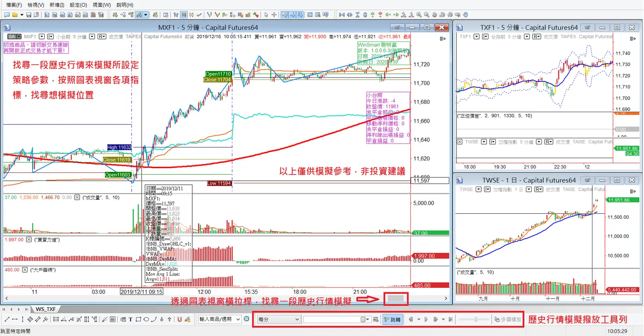Toggle 多圖播放 multi-chart playback
Screen dimensions: 644x336
pos(508,319)
